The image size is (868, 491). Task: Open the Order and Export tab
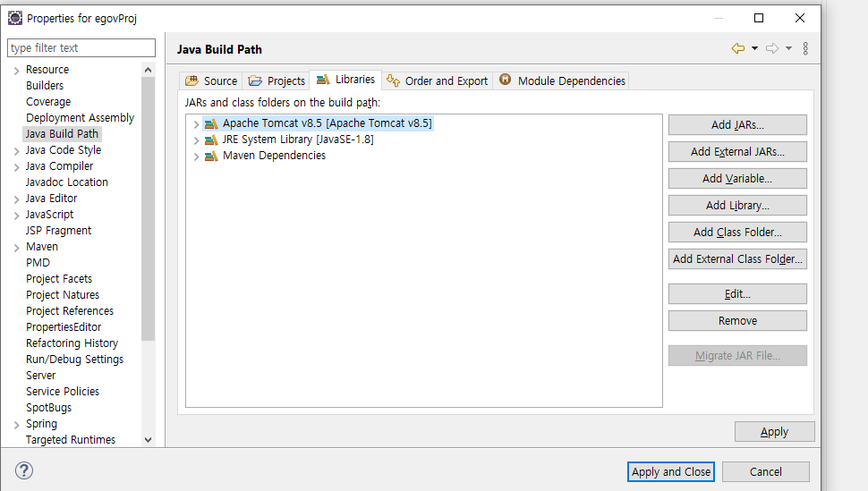438,80
